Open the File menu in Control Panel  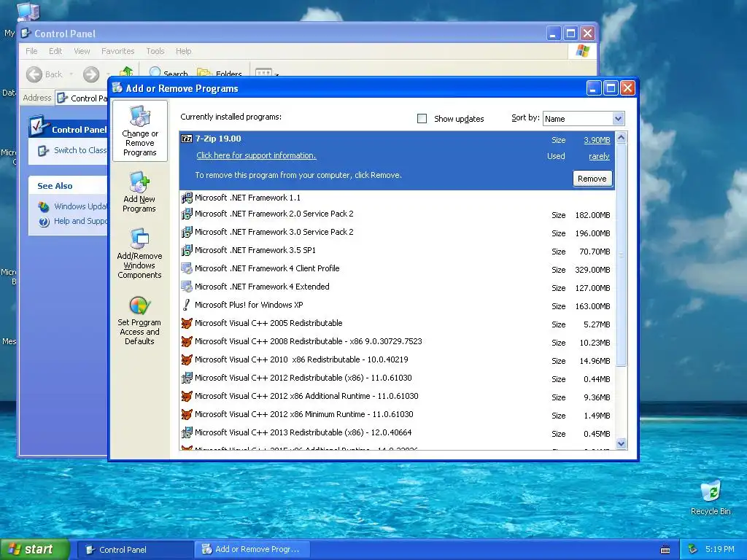(31, 51)
